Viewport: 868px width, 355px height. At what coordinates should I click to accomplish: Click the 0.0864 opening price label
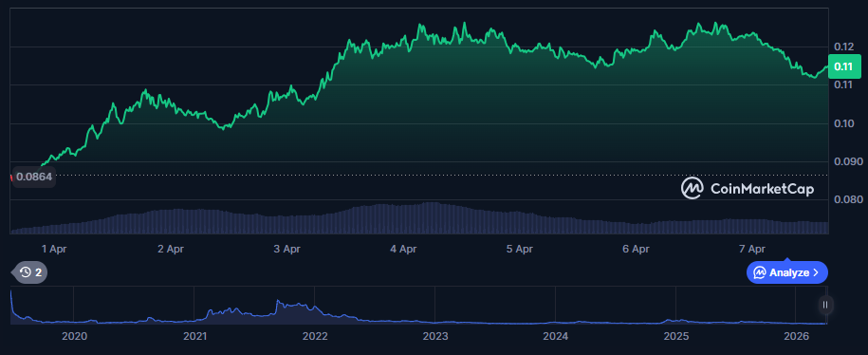(34, 177)
